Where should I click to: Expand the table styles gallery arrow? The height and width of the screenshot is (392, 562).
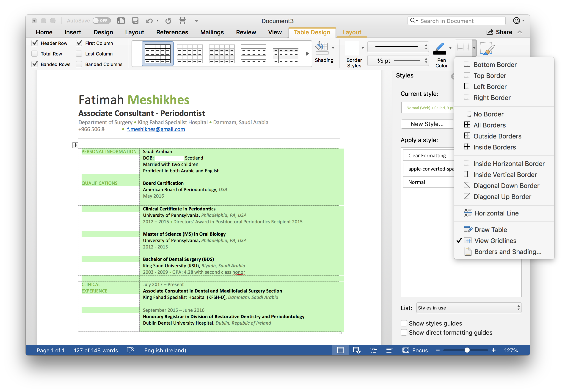pos(307,54)
